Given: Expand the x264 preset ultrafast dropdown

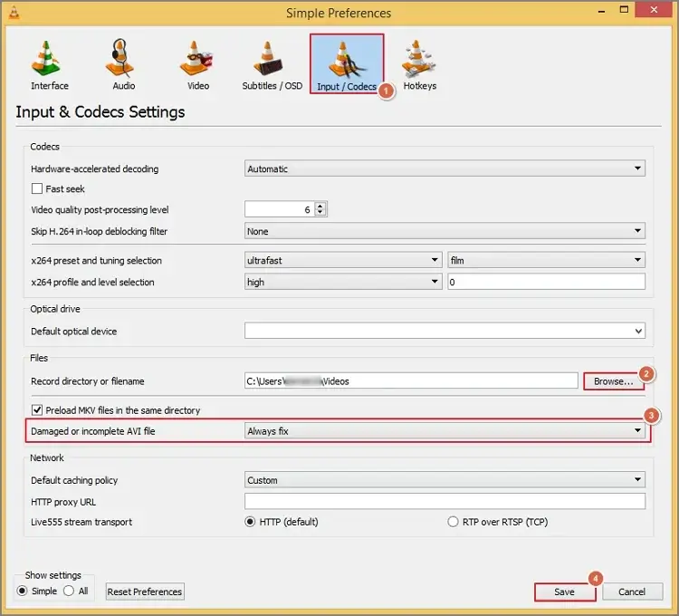Looking at the screenshot, I should point(343,260).
